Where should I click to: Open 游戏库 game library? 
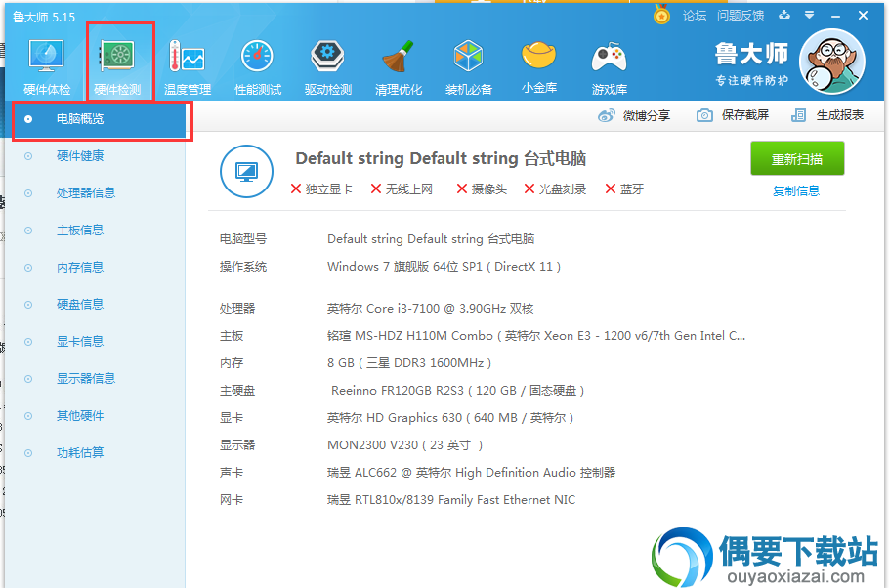pyautogui.click(x=609, y=67)
